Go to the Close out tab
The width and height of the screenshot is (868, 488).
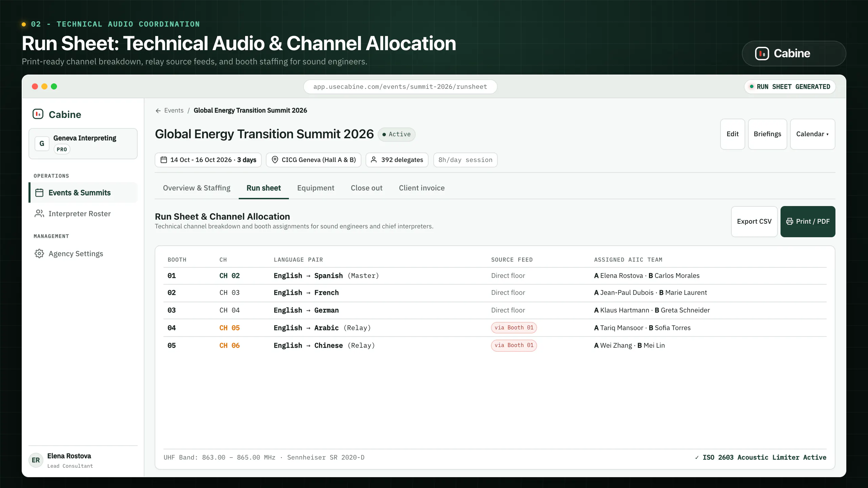[x=367, y=188]
